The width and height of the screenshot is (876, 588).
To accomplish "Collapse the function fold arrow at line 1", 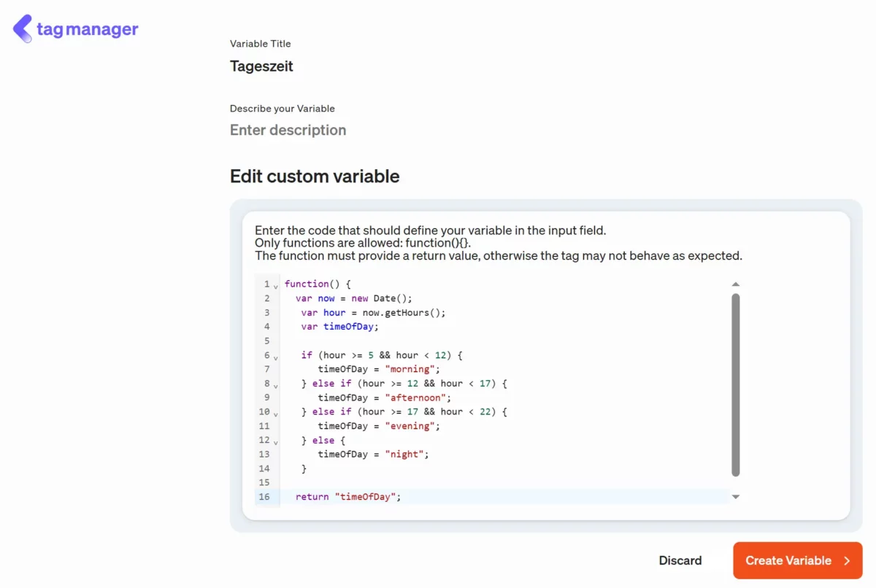I will [275, 287].
